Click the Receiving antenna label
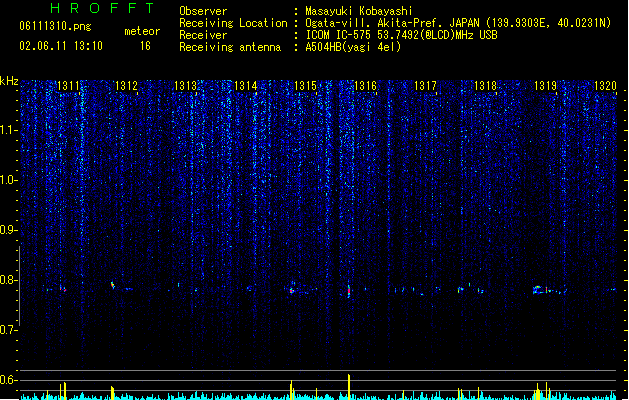 [230, 47]
